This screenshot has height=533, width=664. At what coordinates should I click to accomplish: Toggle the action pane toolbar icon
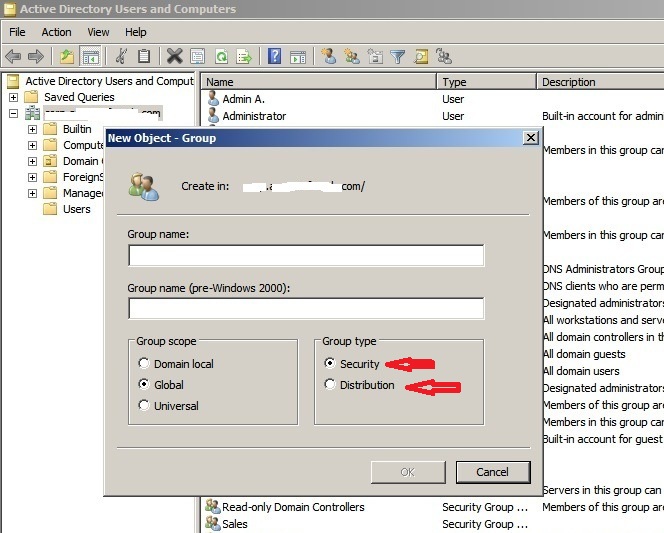click(298, 56)
